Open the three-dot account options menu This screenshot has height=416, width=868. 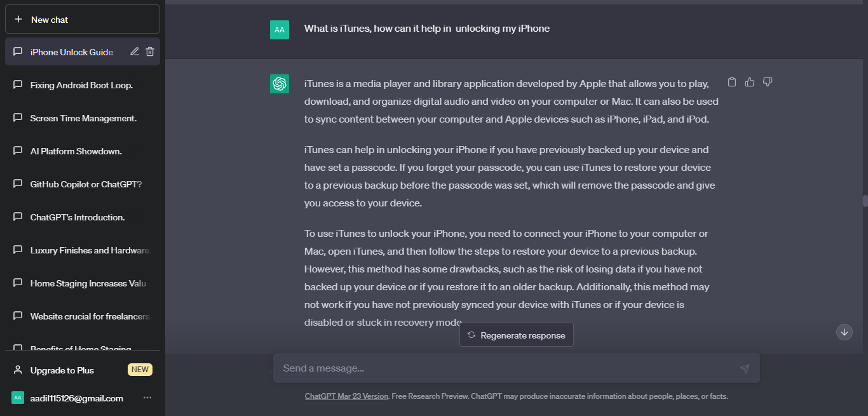pos(147,398)
